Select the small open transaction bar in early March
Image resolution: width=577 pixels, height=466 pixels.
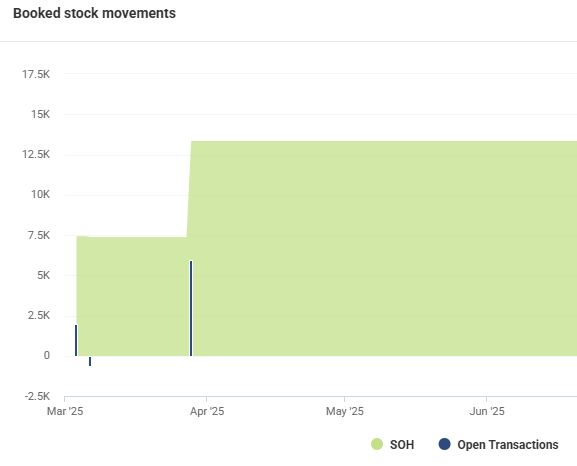pos(76,340)
